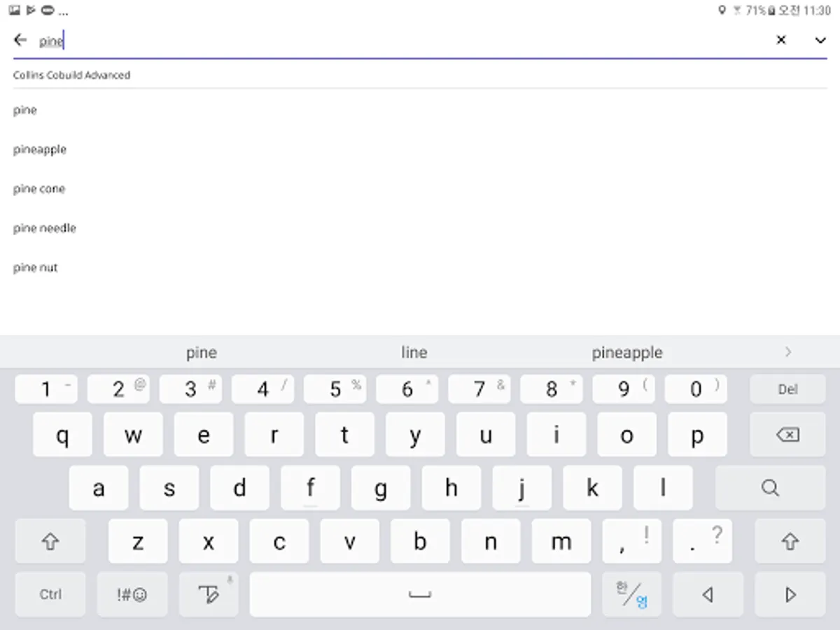Tap the letter g key

pos(381,488)
